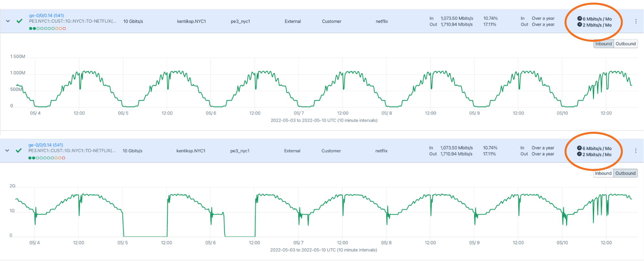The image size is (644, 261).
Task: Open the ge-0/0/0.14 (541) link in the first row
Action: click(47, 15)
